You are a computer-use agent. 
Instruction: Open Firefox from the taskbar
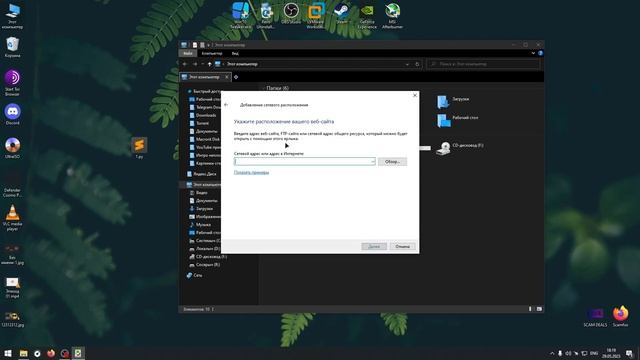click(x=51, y=353)
